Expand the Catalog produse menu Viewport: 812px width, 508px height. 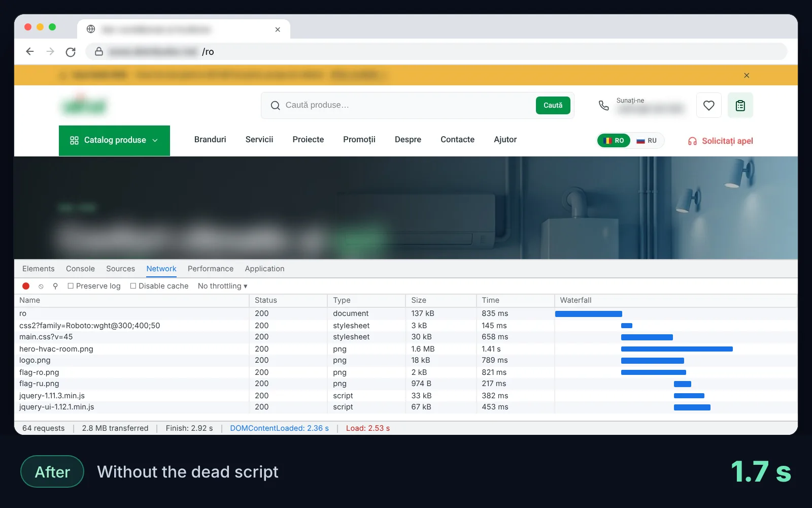click(x=114, y=140)
